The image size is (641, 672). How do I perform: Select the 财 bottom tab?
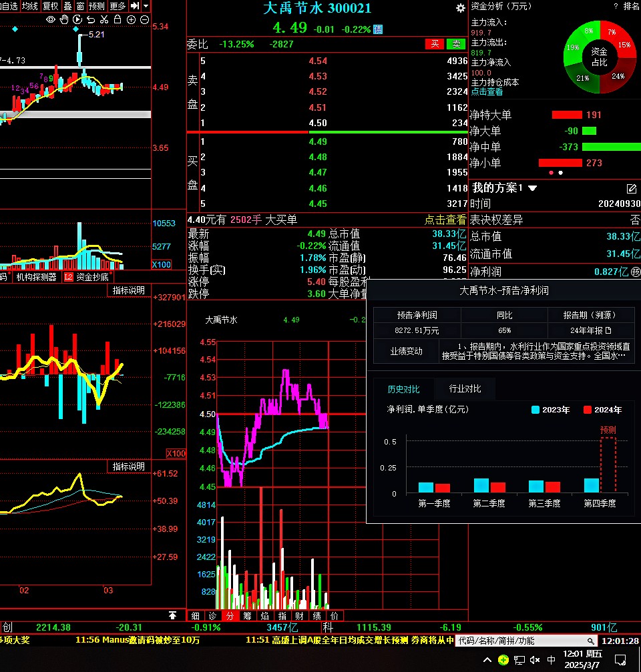(299, 616)
